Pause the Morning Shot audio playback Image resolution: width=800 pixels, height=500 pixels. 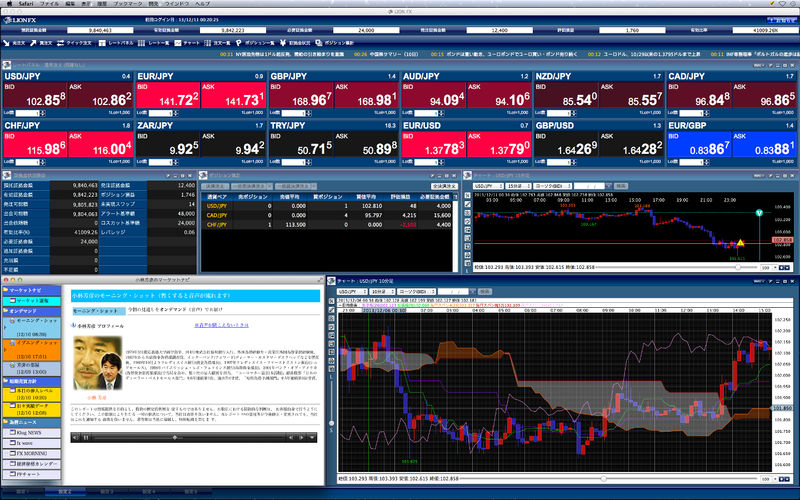[86, 437]
